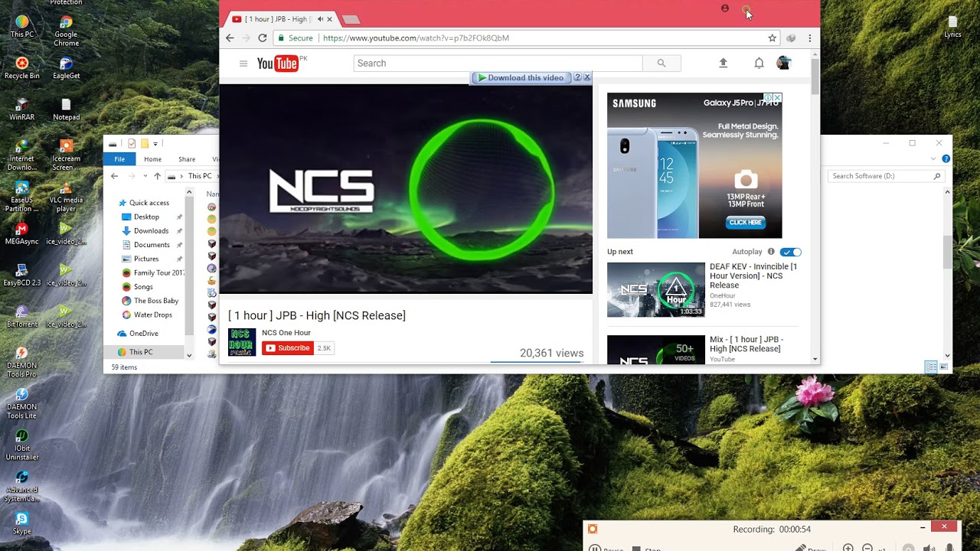Open Google Chrome desktop shortcut
980x551 pixels.
(x=66, y=30)
